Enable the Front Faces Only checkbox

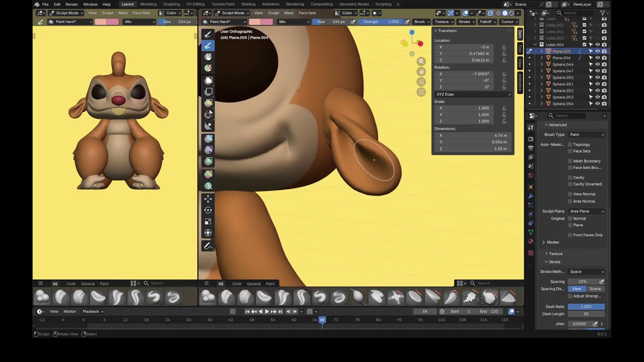pos(570,235)
